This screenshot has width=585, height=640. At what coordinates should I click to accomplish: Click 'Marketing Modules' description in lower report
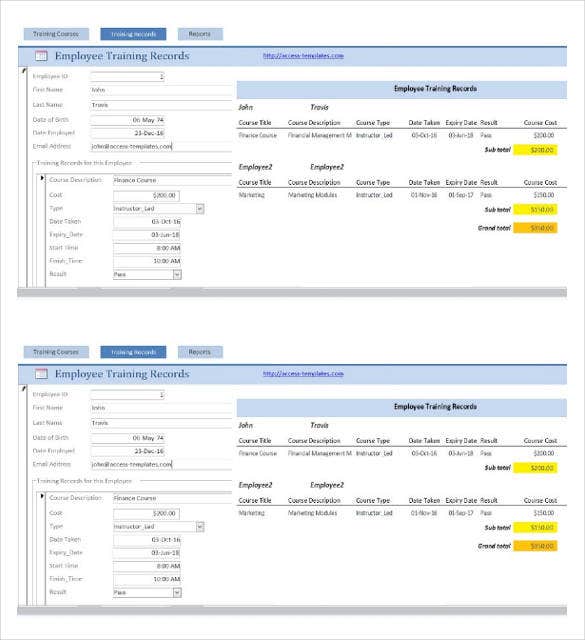point(313,513)
